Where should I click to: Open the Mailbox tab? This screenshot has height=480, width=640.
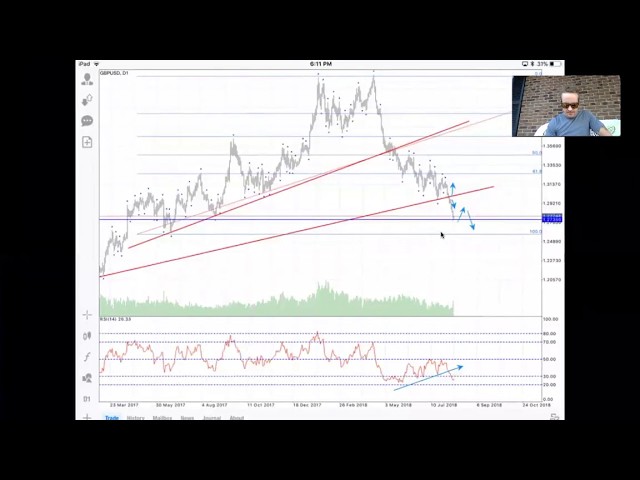pyautogui.click(x=162, y=417)
